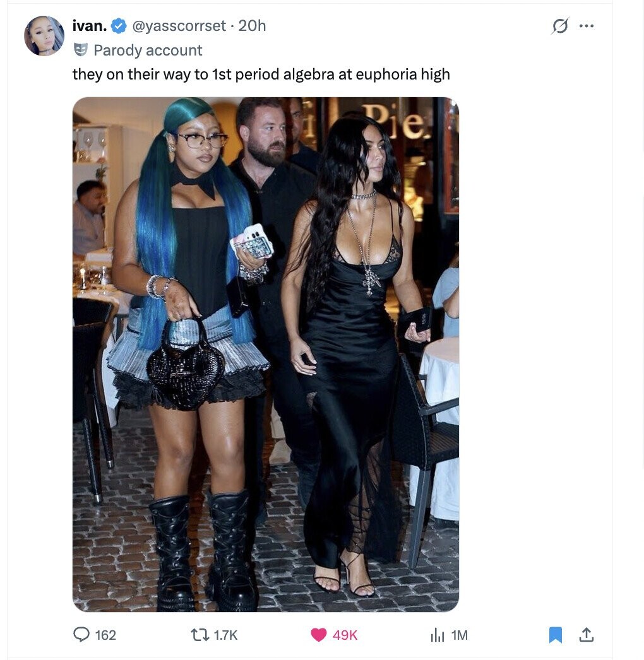The height and width of the screenshot is (660, 644).
Task: Click the 1.7K reposts count
Action: pyautogui.click(x=225, y=635)
